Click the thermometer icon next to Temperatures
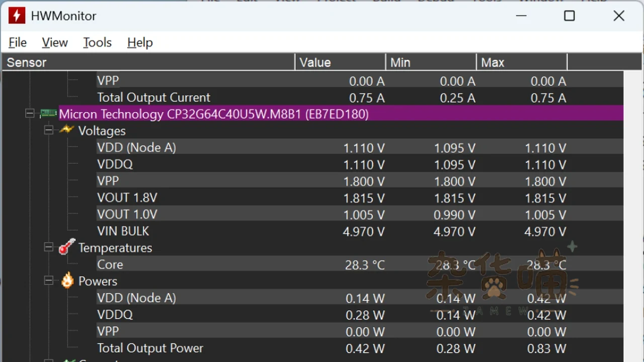The height and width of the screenshot is (362, 644). click(x=66, y=247)
